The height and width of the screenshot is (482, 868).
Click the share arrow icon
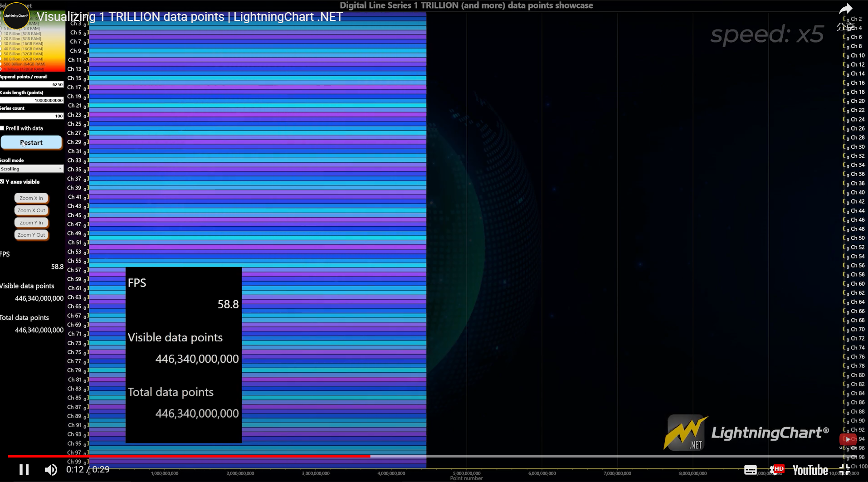tap(845, 10)
